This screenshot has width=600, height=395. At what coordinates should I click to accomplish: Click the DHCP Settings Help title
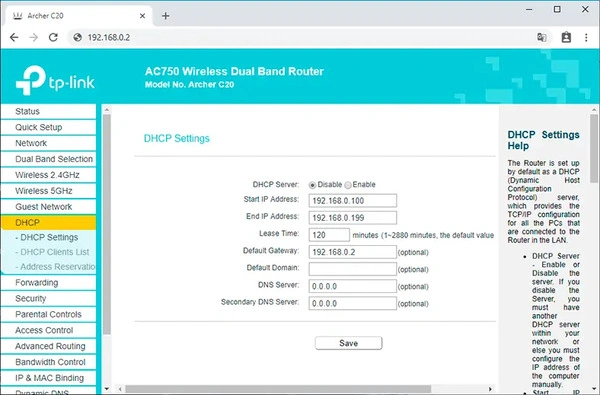pos(543,140)
